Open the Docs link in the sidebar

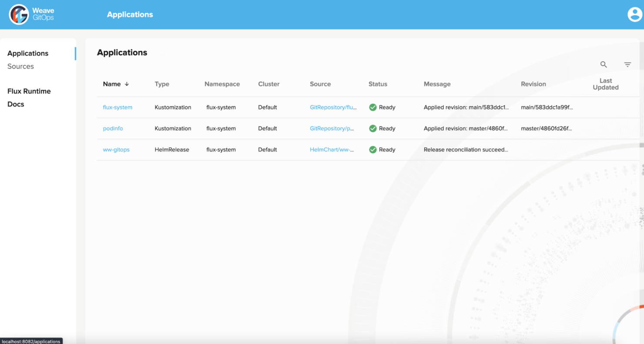coord(15,104)
